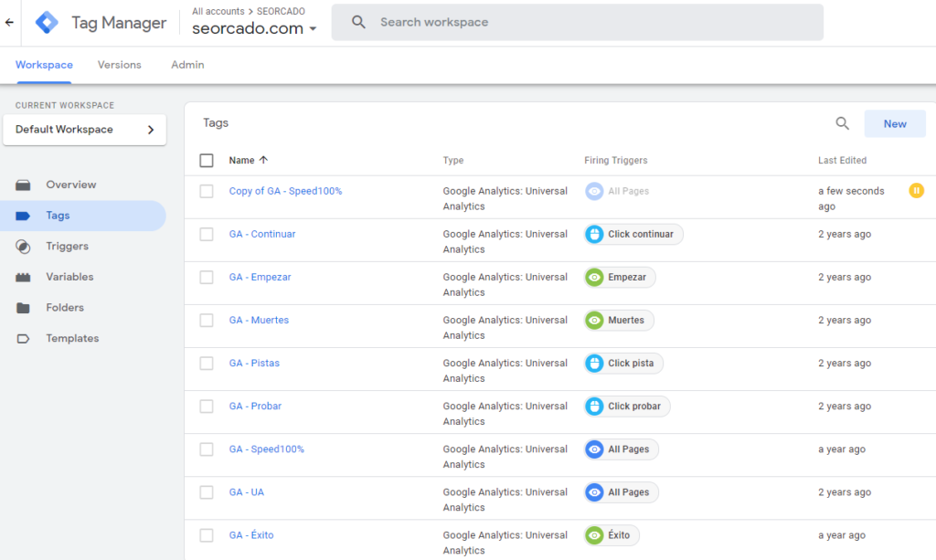The width and height of the screenshot is (936, 560).
Task: Click the All Pages icon in GA - Speed100% row
Action: pos(594,449)
